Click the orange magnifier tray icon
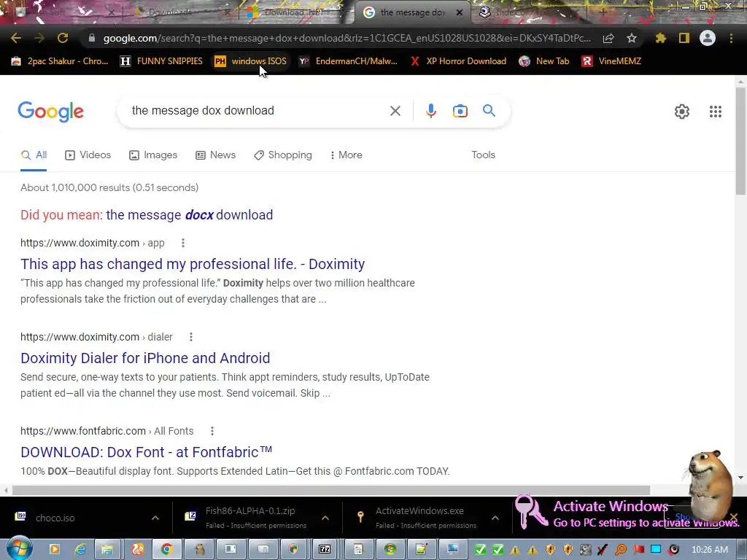The width and height of the screenshot is (747, 560). [x=621, y=550]
